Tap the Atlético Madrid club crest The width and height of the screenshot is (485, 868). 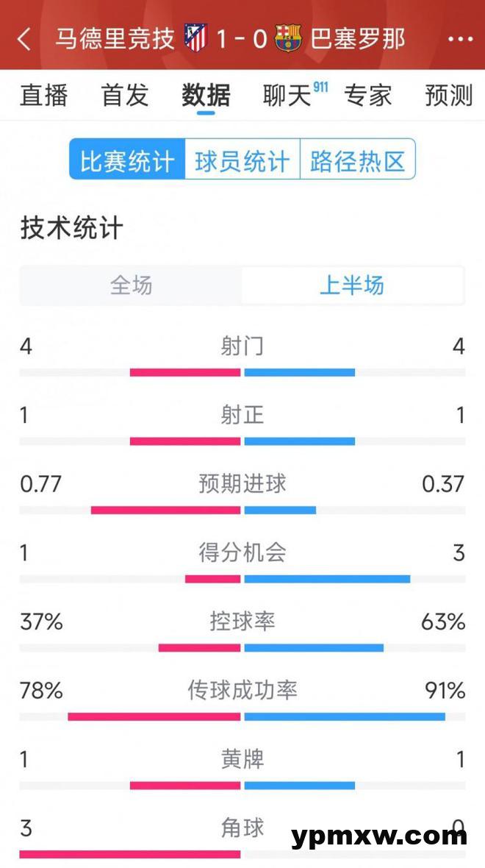coord(196,38)
